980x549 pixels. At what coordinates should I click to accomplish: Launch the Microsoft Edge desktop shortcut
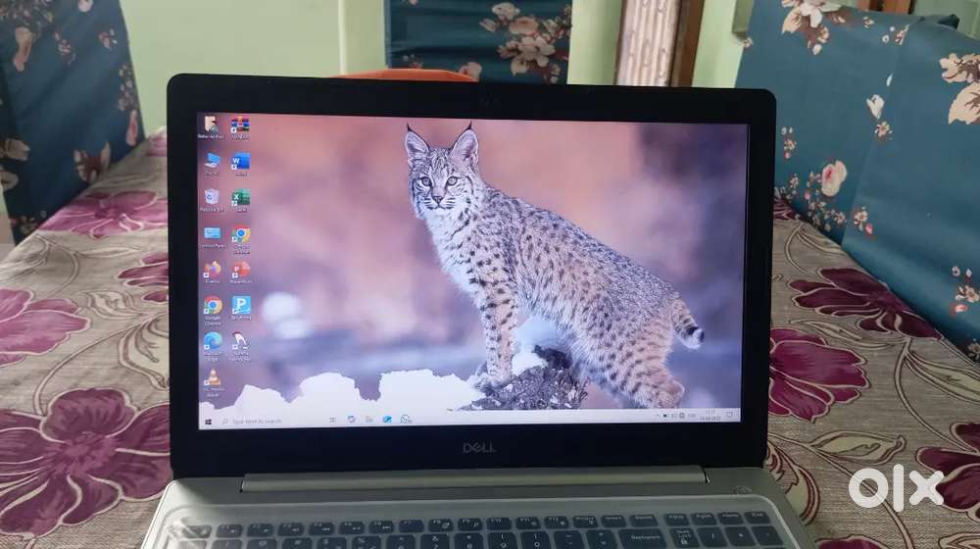[212, 341]
